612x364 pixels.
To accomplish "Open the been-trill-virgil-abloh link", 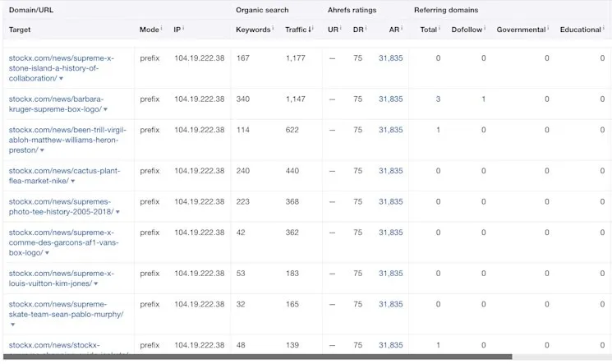I will [x=67, y=140].
